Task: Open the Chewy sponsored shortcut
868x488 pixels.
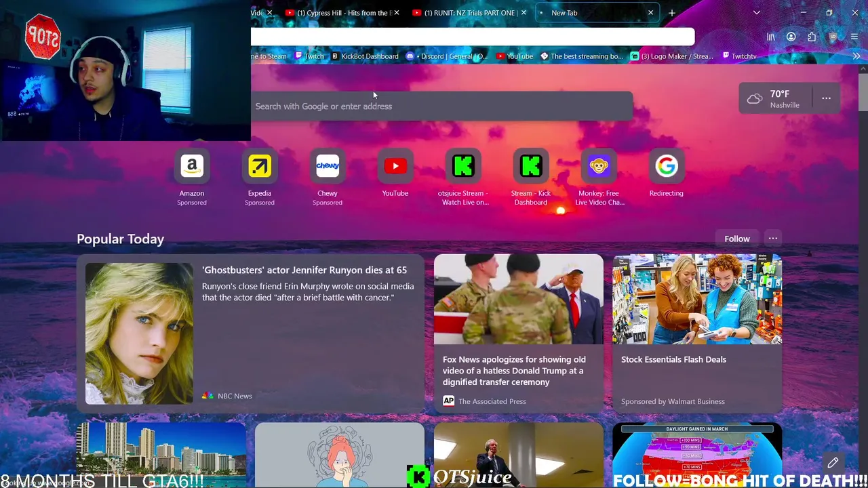Action: pos(328,167)
